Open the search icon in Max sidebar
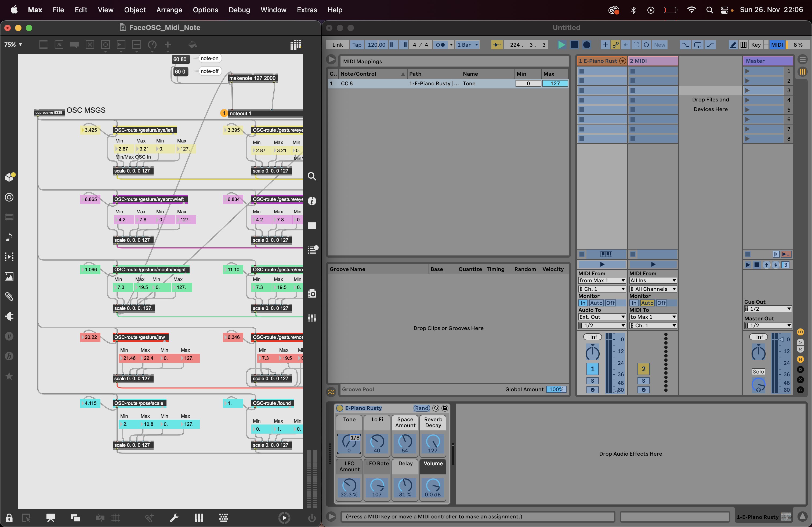Viewport: 812px width, 527px height. click(x=311, y=176)
